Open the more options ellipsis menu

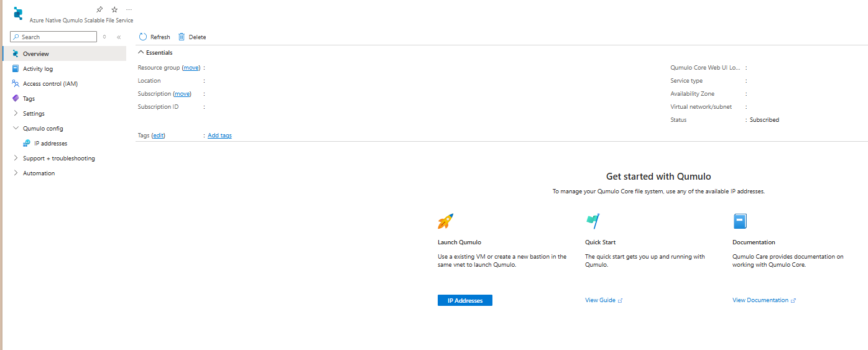pyautogui.click(x=129, y=9)
